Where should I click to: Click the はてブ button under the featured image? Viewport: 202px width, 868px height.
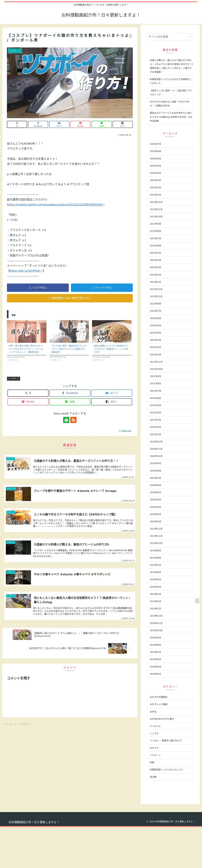(59, 124)
